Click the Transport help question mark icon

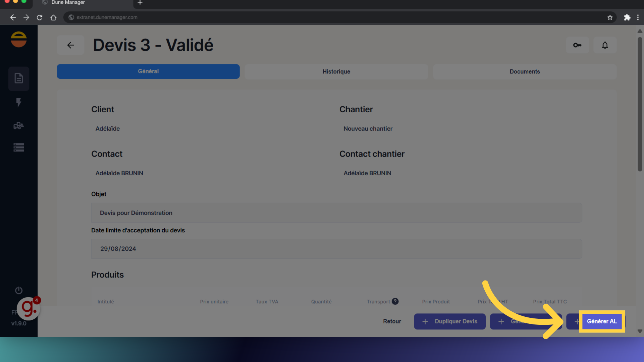tap(395, 301)
